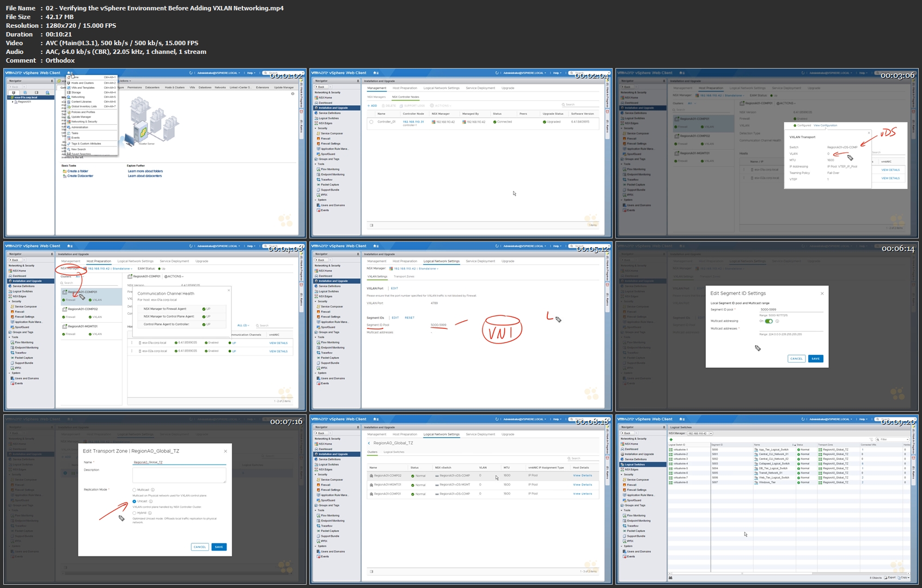Viewport: 922px width, 588px height.
Task: Click ADD above the controller table in 00:02:02 frame
Action: (x=373, y=106)
